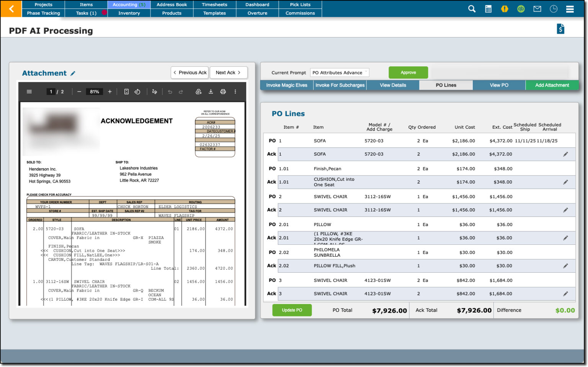The height and width of the screenshot is (367, 588).
Task: Open the Current Prompt dropdown
Action: point(339,72)
